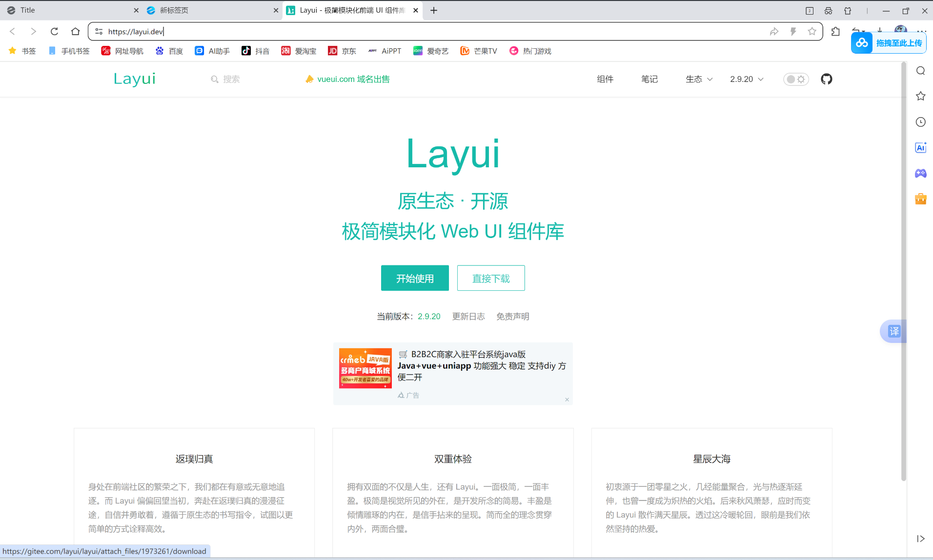The image size is (933, 560).
Task: Click the 直接下载 button
Action: coord(491,278)
